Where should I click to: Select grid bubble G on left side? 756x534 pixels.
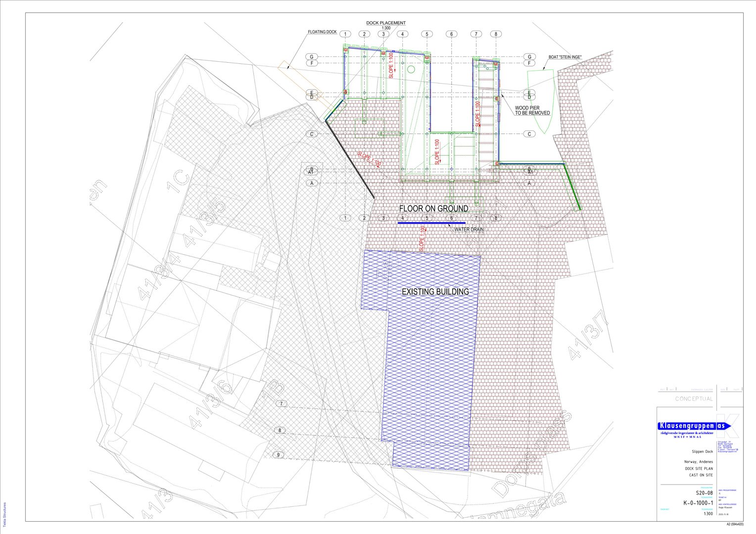tap(312, 57)
